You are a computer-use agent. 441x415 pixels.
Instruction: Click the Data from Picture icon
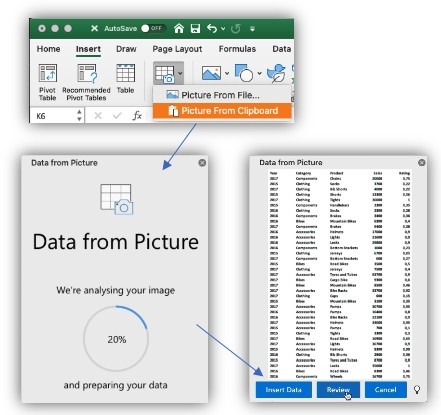[x=165, y=74]
